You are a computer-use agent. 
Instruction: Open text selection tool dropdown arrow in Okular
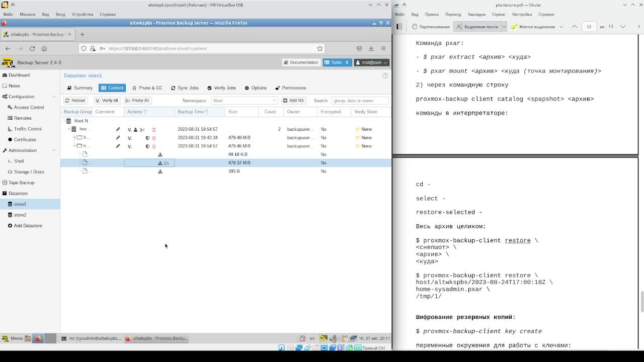coord(504,27)
